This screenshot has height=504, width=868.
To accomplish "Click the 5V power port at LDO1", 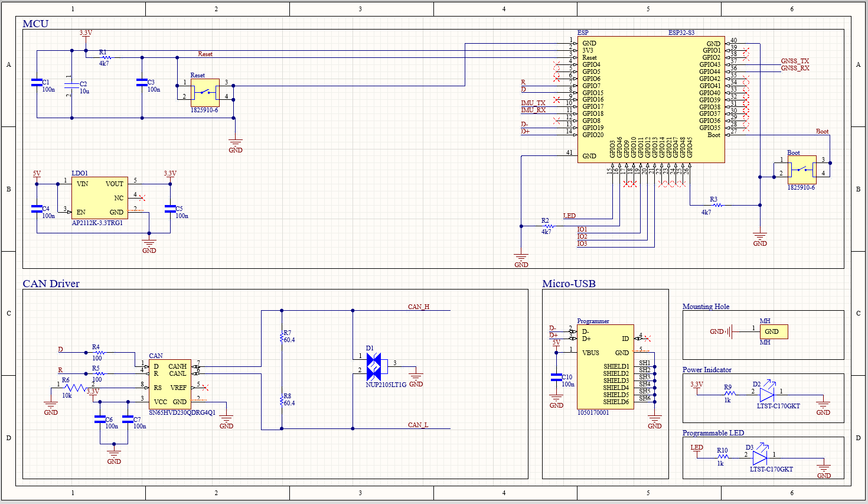I will 37,174.
